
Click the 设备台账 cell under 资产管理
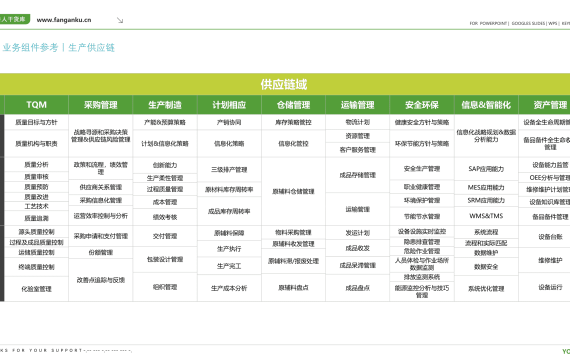(550, 237)
